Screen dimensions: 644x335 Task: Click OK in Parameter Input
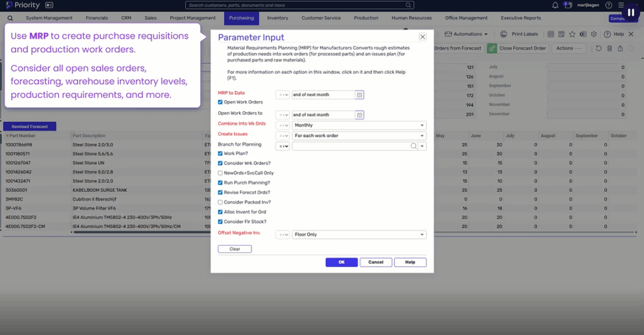(x=341, y=262)
